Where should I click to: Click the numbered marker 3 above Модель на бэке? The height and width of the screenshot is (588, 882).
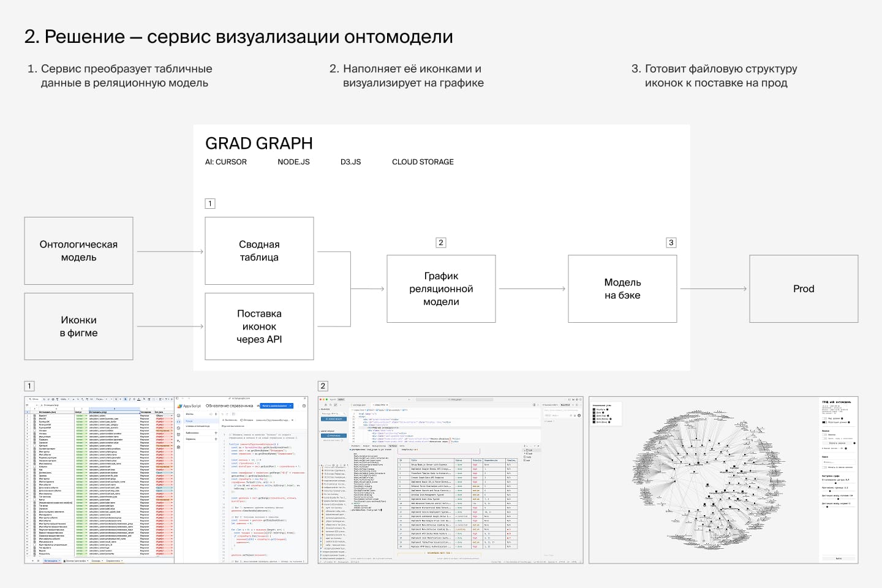click(671, 243)
